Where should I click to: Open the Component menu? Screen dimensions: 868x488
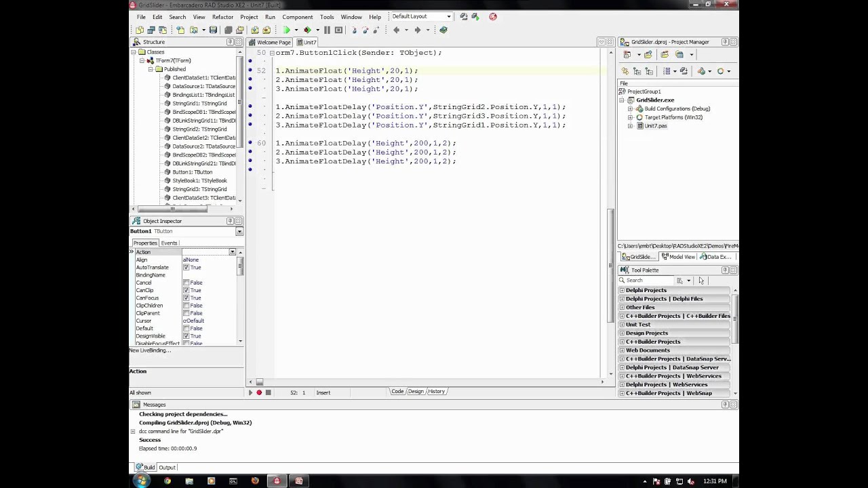(297, 17)
